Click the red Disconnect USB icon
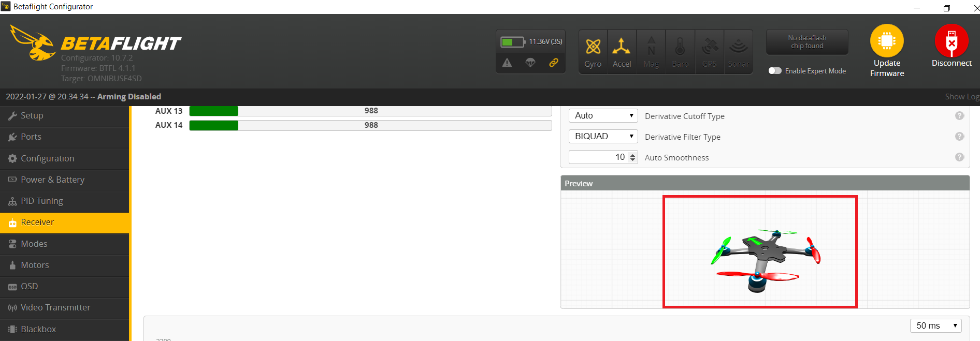 952,41
